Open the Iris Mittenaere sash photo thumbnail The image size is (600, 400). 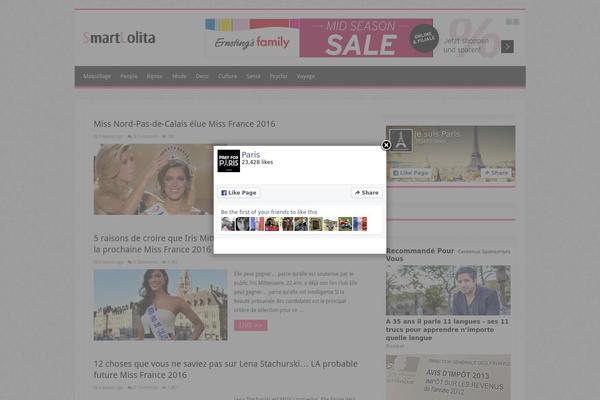[x=160, y=305]
